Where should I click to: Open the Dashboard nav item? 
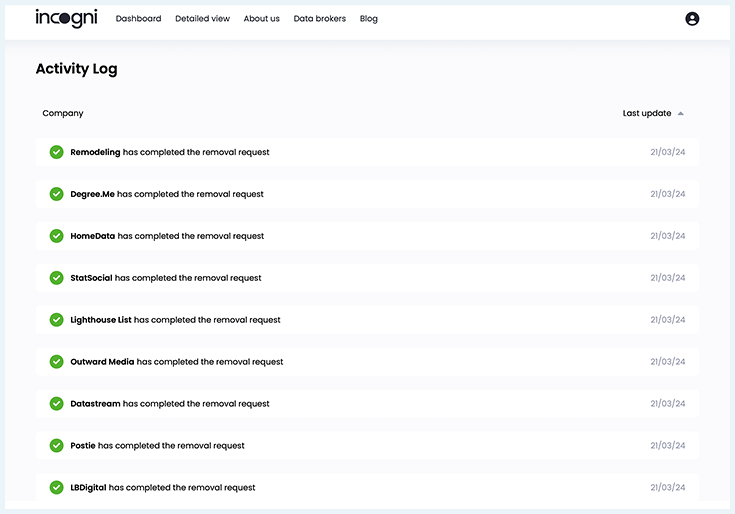[138, 19]
